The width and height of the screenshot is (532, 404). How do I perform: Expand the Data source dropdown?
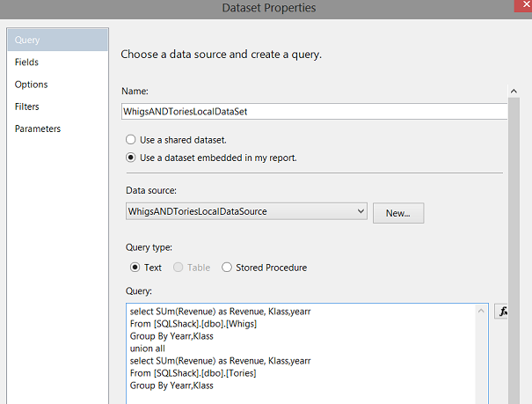(361, 211)
